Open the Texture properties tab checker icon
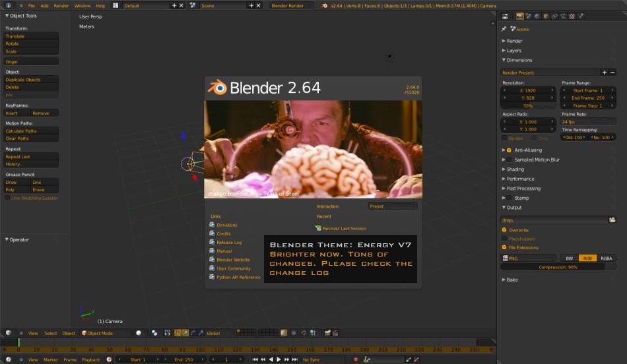Viewport: 627px width, 364px height. pos(572,16)
